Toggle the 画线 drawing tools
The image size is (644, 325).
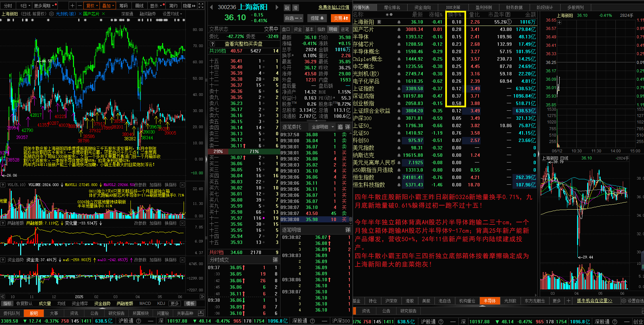pyautogui.click(x=139, y=6)
